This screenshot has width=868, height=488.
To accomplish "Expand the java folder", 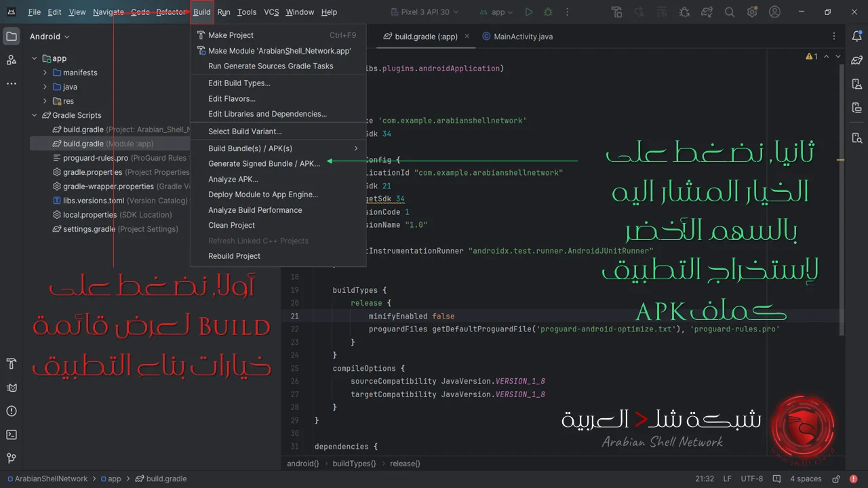I will [45, 87].
